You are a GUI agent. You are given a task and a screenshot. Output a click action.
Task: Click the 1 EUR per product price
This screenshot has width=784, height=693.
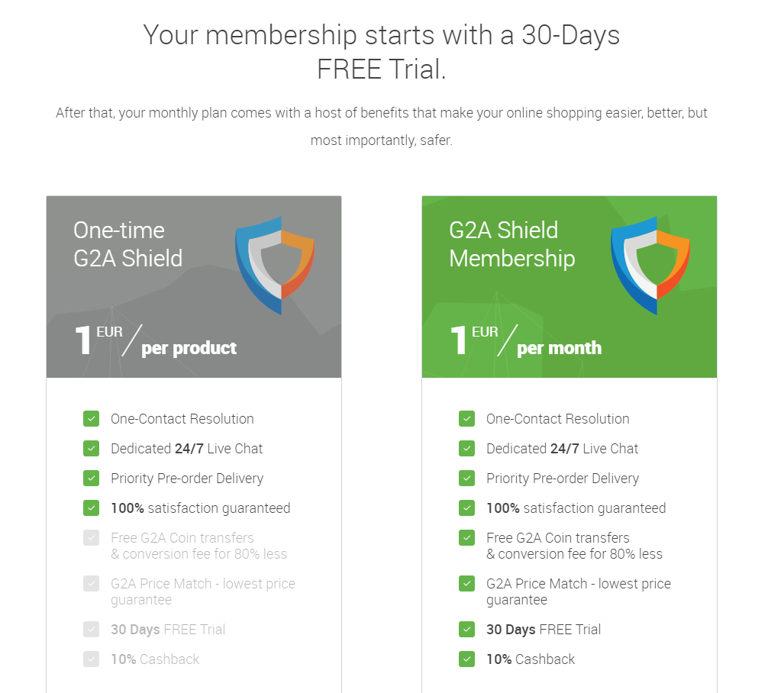point(155,341)
